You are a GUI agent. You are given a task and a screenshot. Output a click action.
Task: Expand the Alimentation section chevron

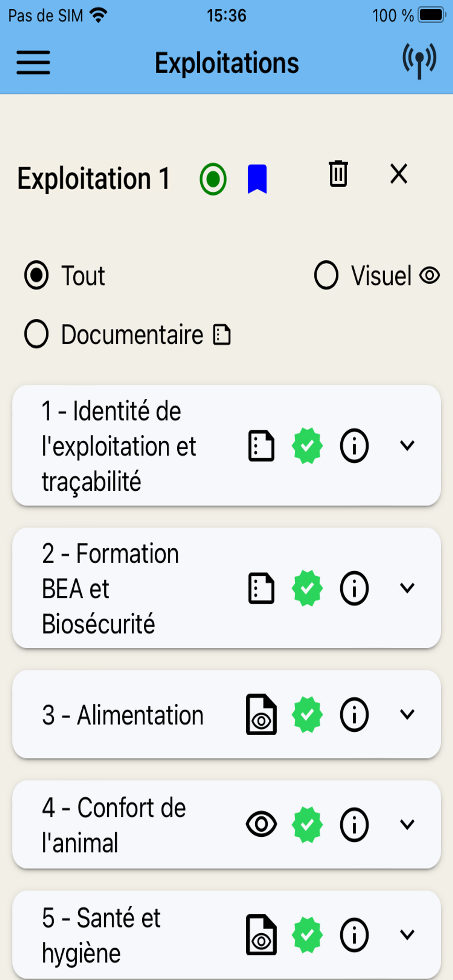click(x=407, y=715)
